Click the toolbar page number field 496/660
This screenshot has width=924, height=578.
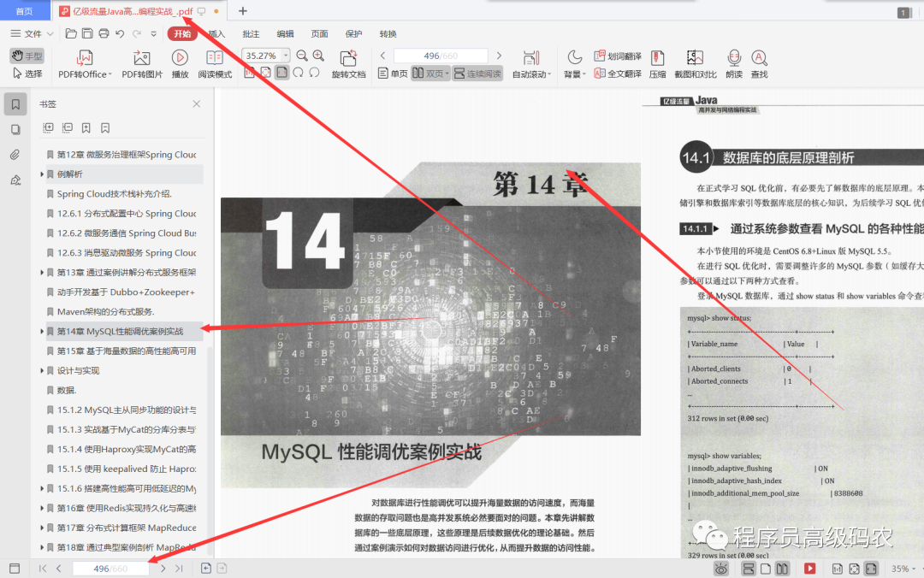click(441, 56)
